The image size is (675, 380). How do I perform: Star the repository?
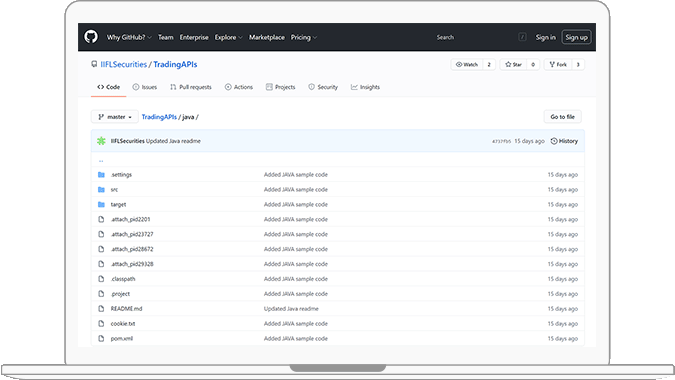click(x=514, y=65)
